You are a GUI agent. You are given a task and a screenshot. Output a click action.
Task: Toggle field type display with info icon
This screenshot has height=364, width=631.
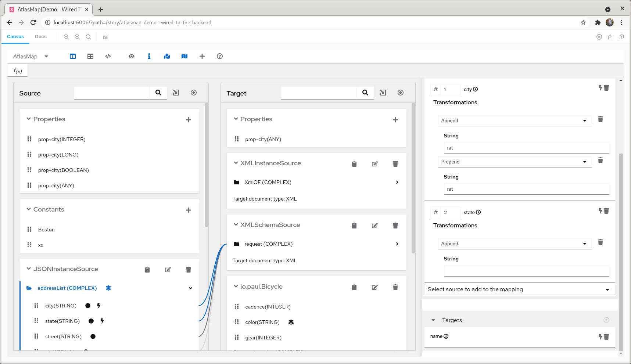[x=149, y=56]
